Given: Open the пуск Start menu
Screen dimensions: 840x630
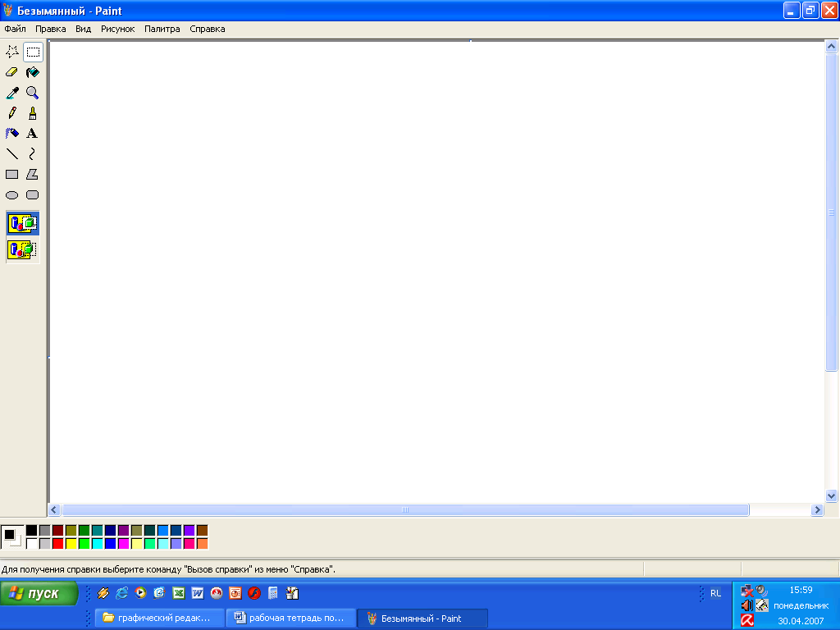Looking at the screenshot, I should click(39, 594).
